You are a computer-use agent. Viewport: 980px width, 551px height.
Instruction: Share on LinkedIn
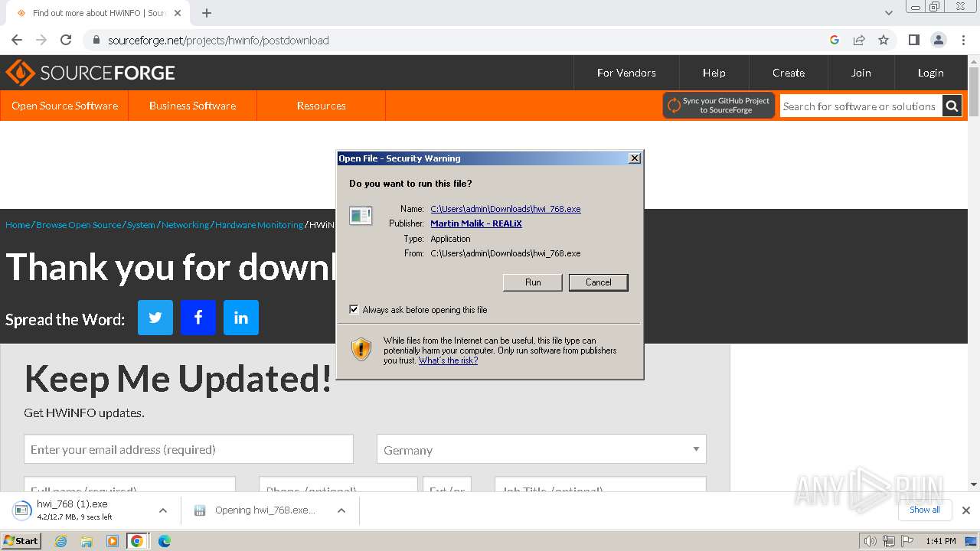point(241,318)
